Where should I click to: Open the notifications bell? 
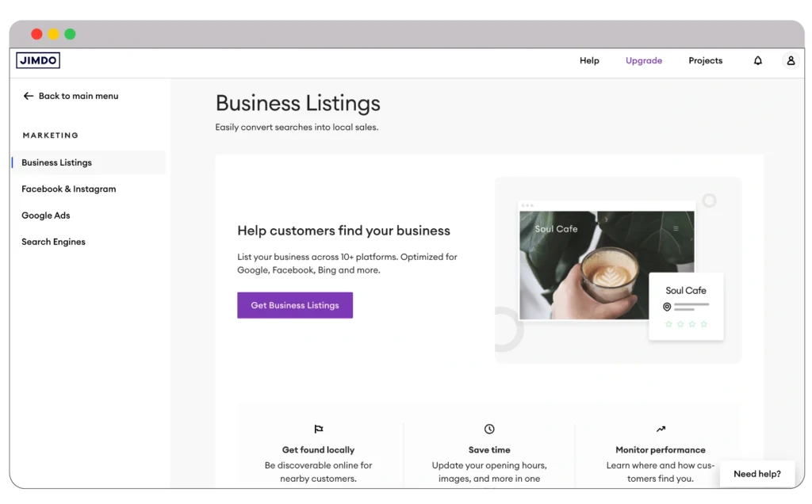(758, 61)
